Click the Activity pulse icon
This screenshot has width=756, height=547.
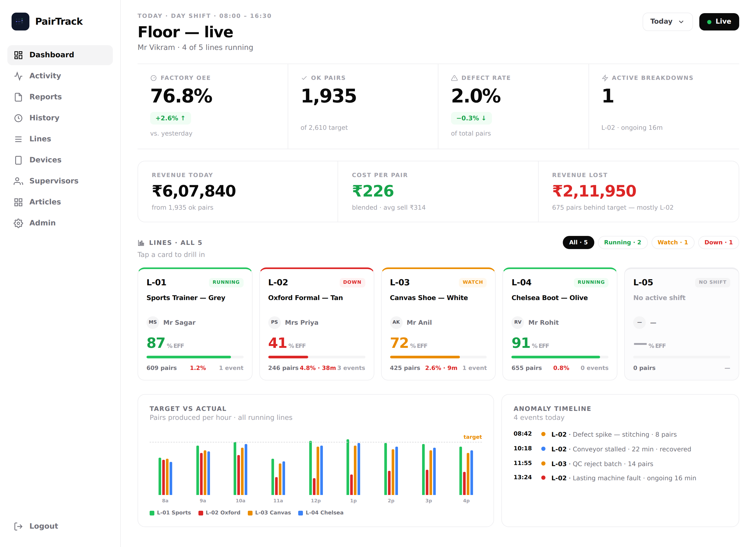tap(18, 76)
